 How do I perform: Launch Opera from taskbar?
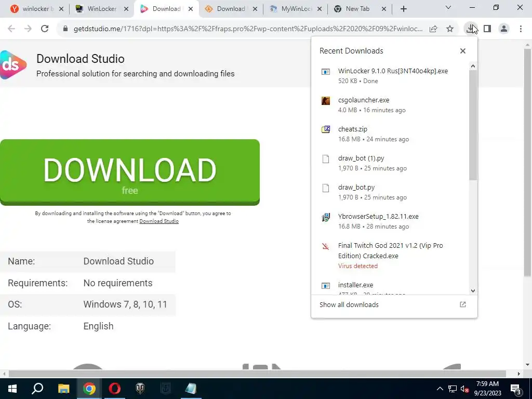[115, 389]
